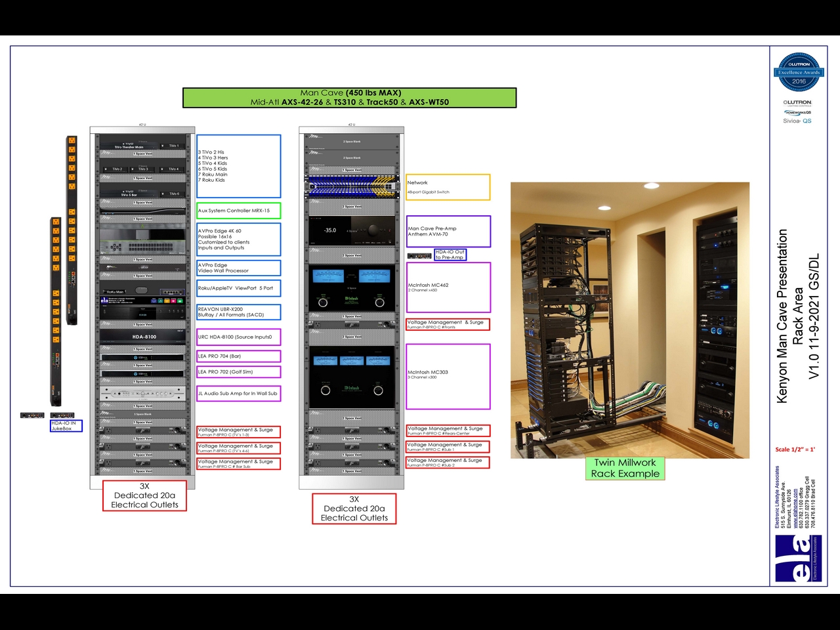Select the HDA-IO IN JukeBox label
The width and height of the screenshot is (840, 630).
point(66,425)
